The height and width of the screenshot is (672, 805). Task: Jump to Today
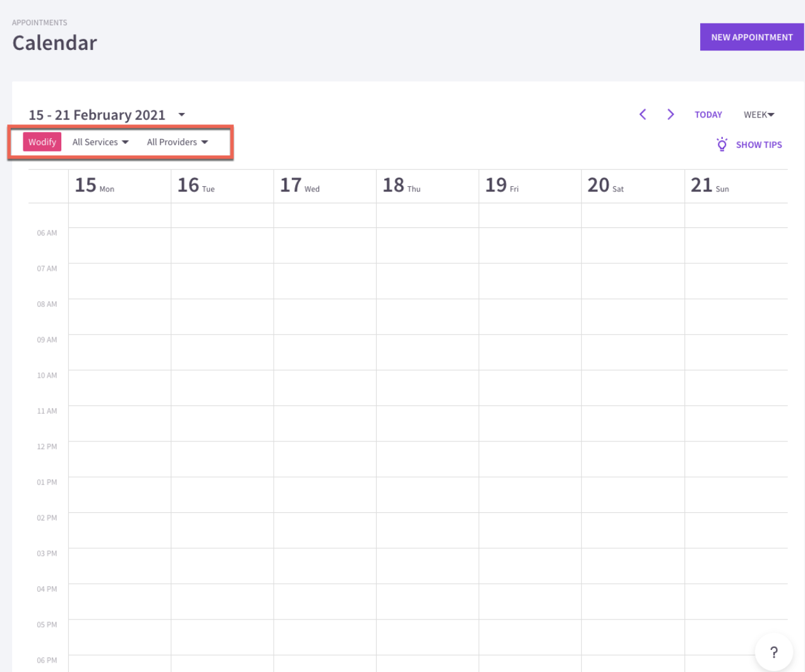[x=708, y=115]
